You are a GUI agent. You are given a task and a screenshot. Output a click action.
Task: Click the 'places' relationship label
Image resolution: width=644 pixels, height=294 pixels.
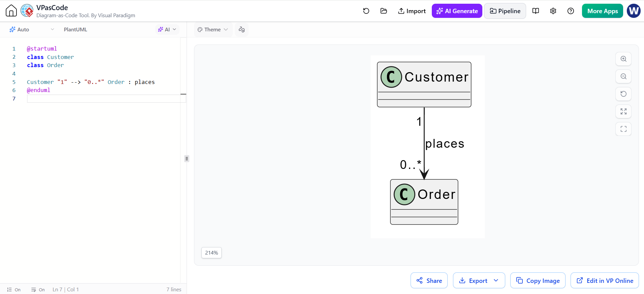(445, 144)
